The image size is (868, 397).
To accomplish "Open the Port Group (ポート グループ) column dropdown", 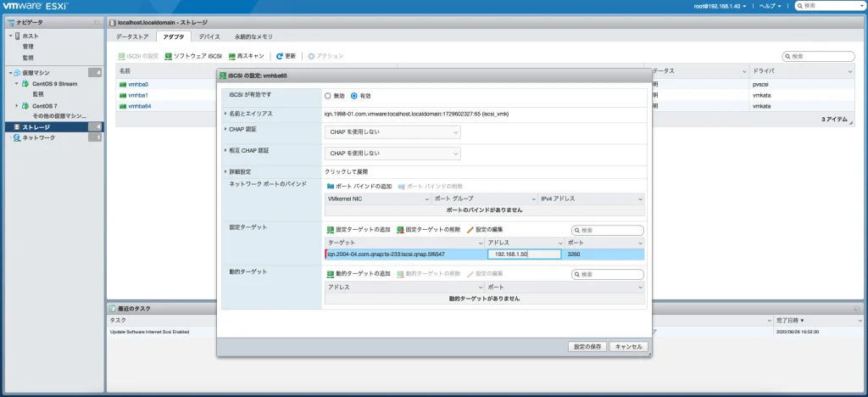I will pos(534,198).
